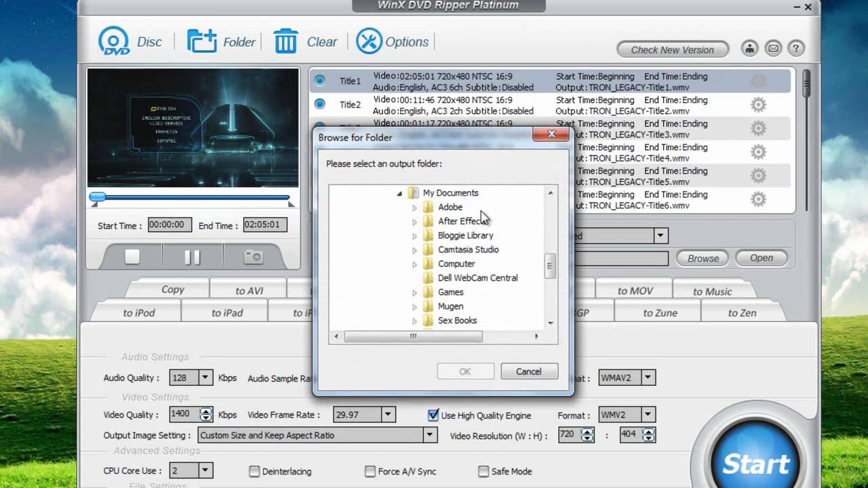This screenshot has height=488, width=868.
Task: Click the folder tree horizontal scrollbar
Action: (x=436, y=336)
